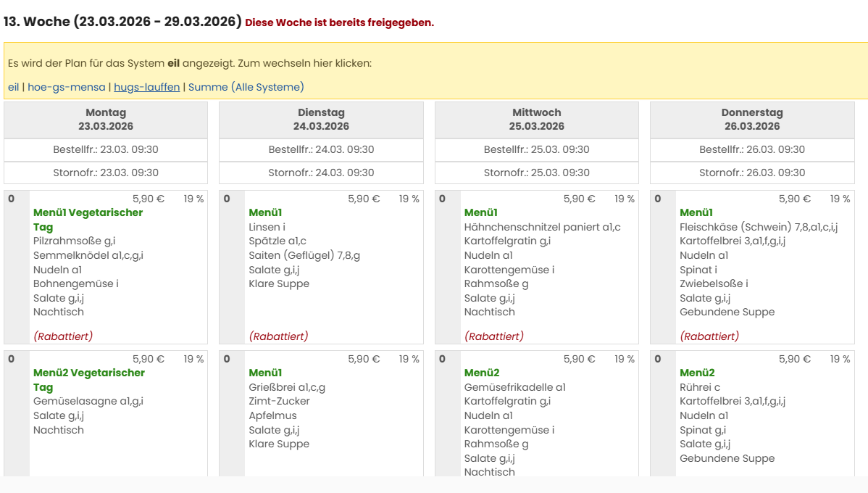868x493 pixels.
Task: Select Menü1 heading above Hähnchenschnitzel paniert
Action: (480, 212)
